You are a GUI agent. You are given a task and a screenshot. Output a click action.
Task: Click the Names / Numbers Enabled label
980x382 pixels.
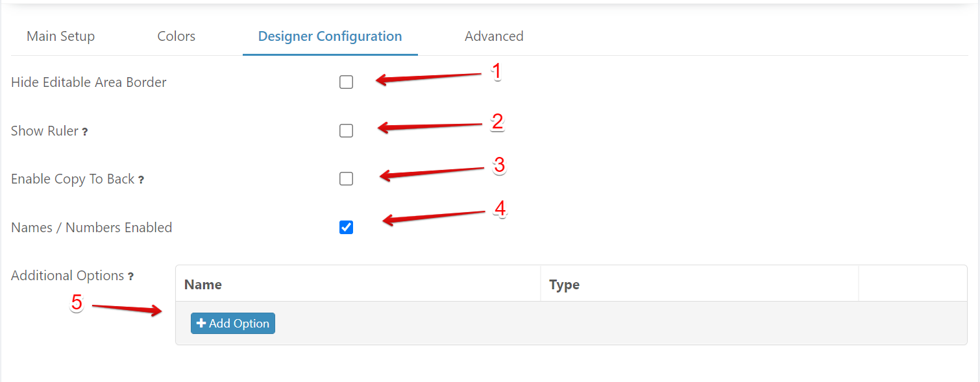pos(92,228)
